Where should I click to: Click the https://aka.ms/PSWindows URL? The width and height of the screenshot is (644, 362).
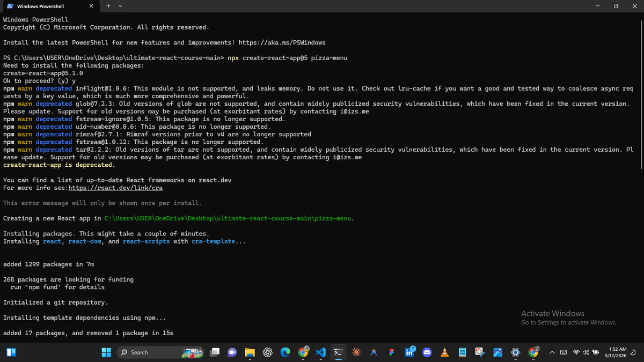(x=282, y=42)
